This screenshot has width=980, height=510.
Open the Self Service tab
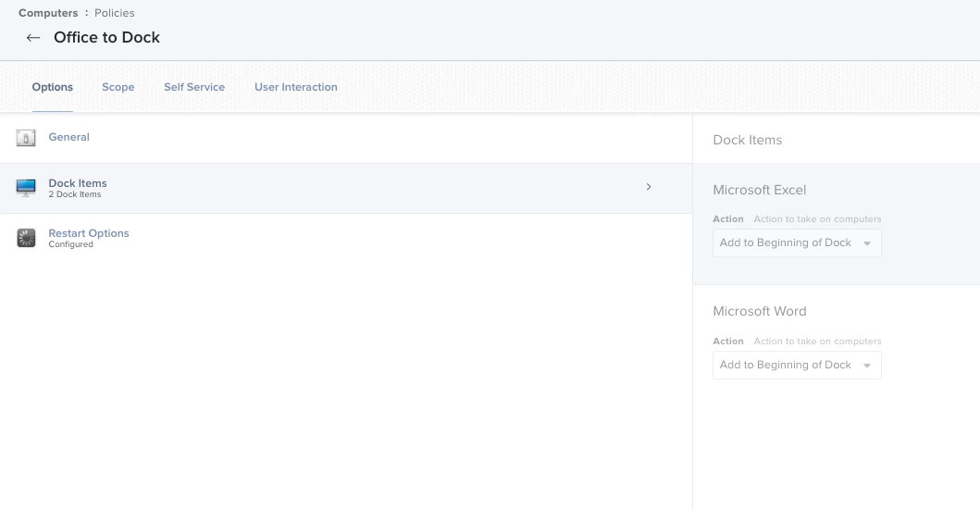coord(194,88)
